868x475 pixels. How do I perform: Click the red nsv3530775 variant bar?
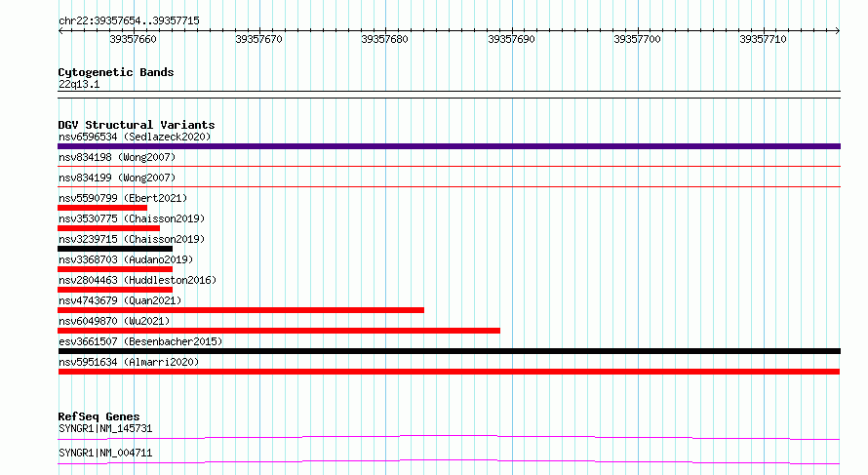108,228
